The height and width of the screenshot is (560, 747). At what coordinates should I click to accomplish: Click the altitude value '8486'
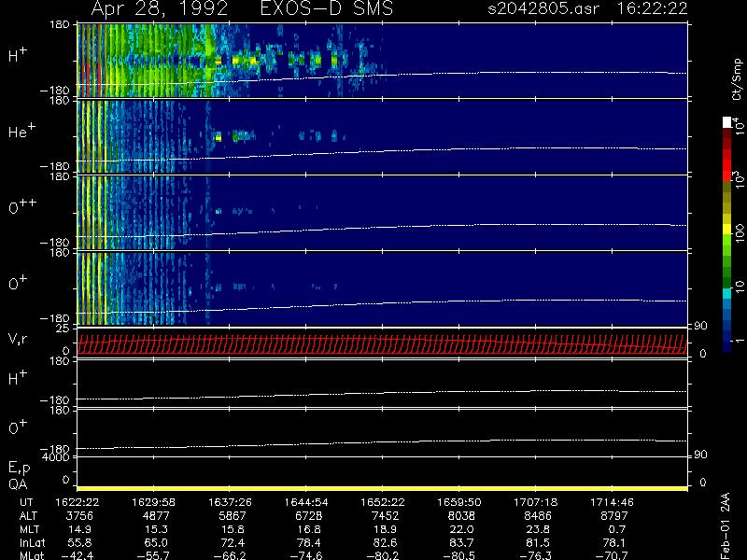click(x=538, y=516)
